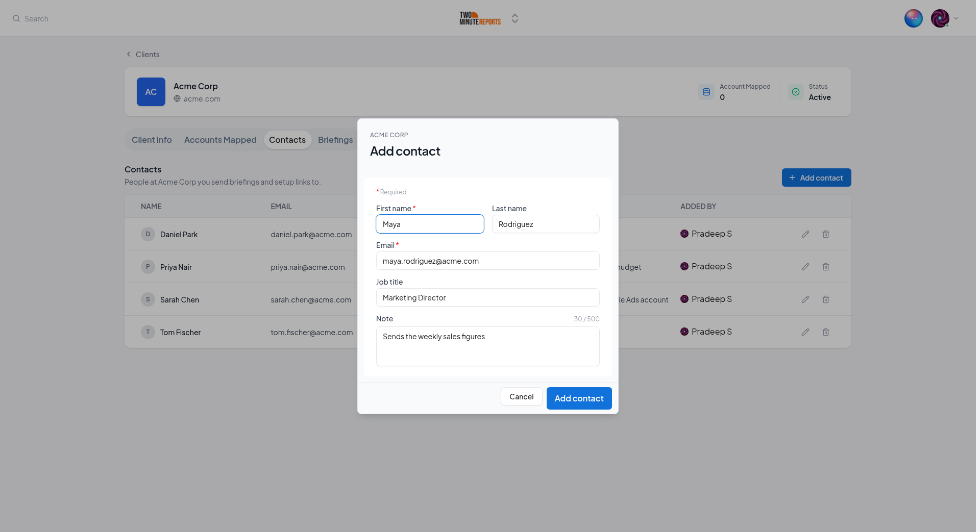Cancel the Add contact dialog
This screenshot has width=980, height=532.
(521, 396)
